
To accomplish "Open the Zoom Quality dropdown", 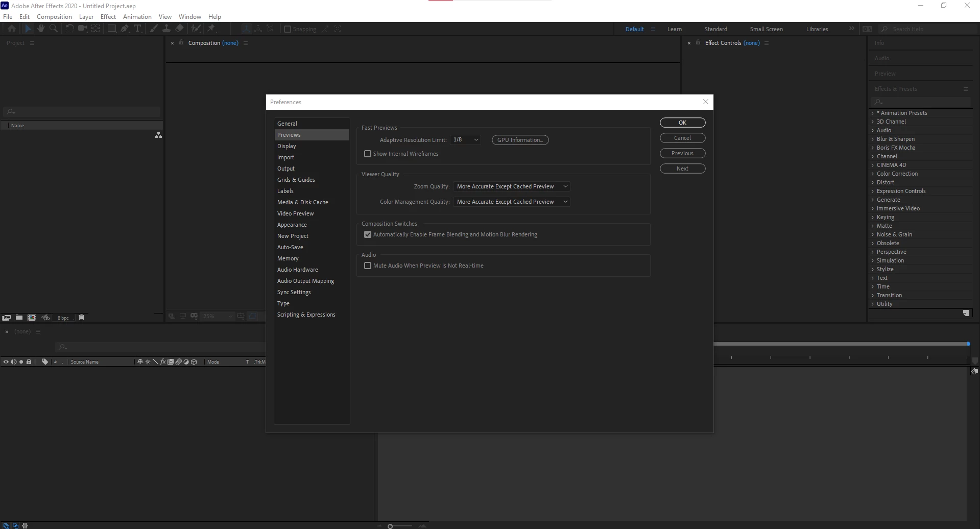I will click(x=511, y=186).
